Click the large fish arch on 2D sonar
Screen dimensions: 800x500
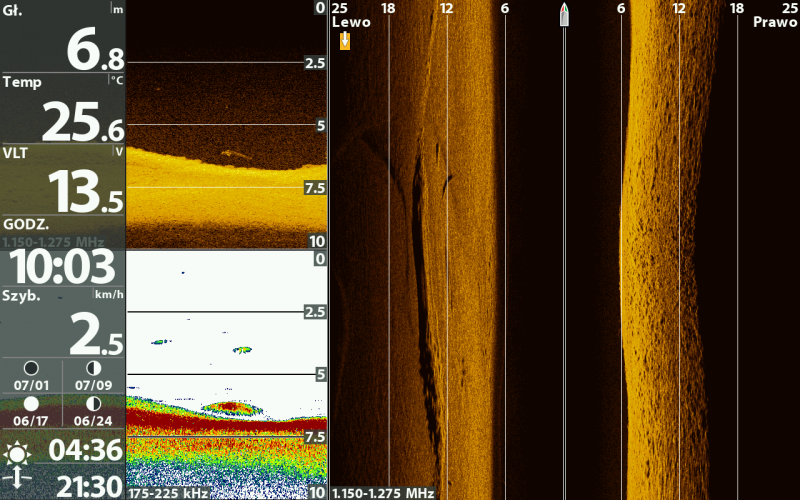(228, 408)
